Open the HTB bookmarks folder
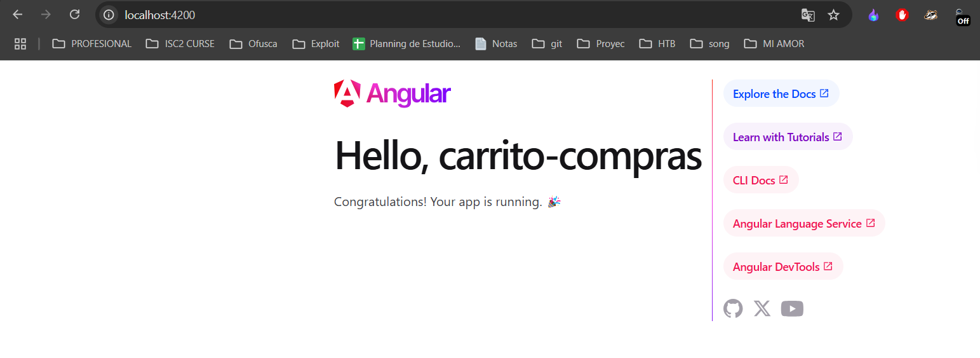980x358 pixels. 657,44
